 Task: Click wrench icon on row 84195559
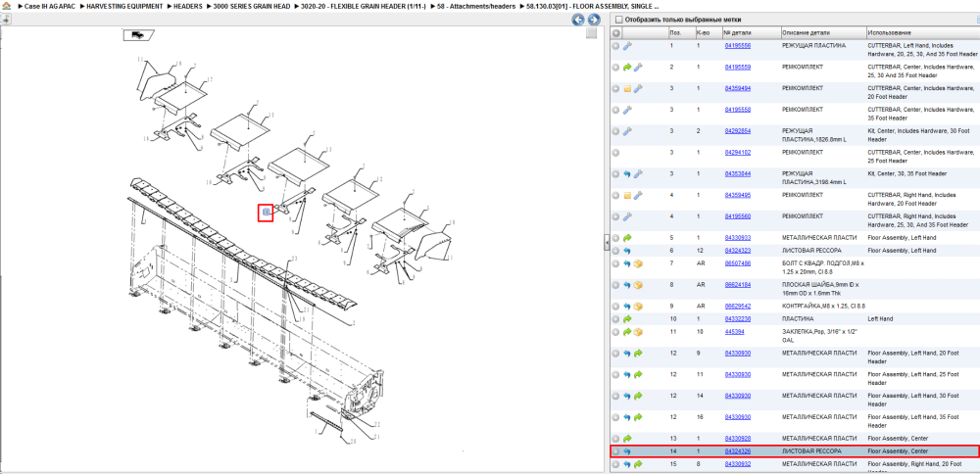(x=638, y=67)
